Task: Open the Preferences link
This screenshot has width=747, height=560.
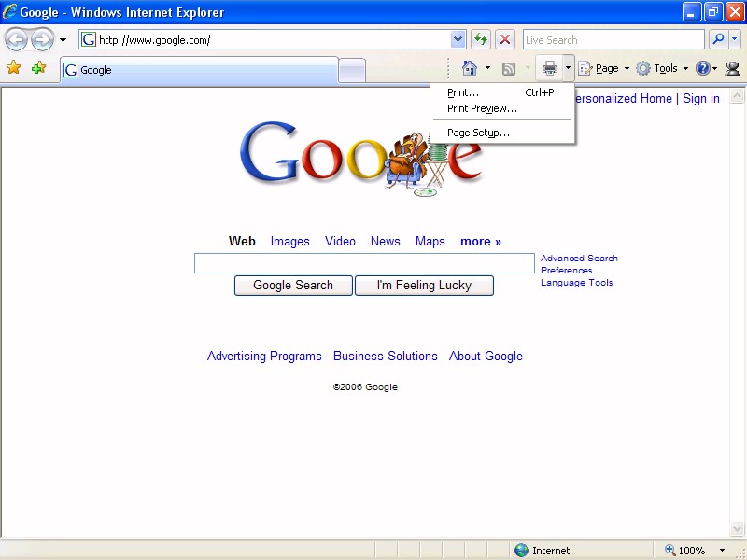Action: click(x=567, y=271)
